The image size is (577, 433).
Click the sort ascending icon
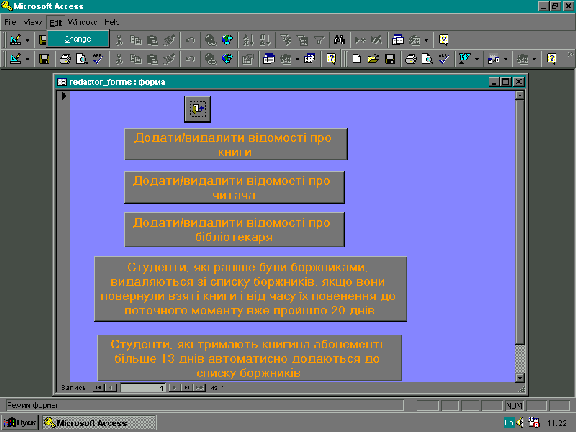[248, 40]
